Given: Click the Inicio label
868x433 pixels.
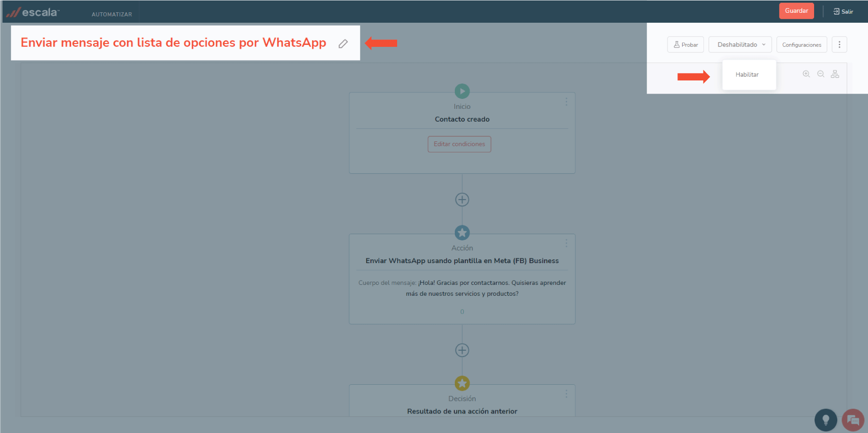Looking at the screenshot, I should [x=462, y=106].
